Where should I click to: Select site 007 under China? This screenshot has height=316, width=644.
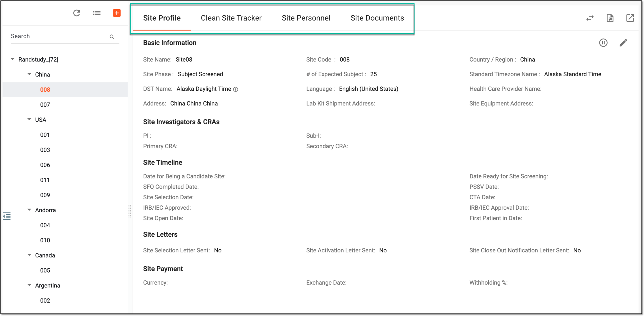[x=45, y=105]
